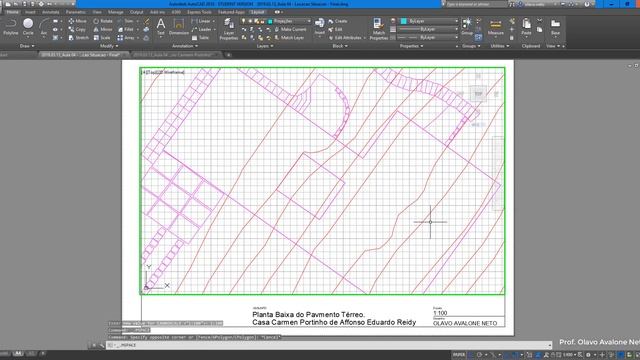Open Layer Properties manager
This screenshot has width=640, height=360.
229,29
